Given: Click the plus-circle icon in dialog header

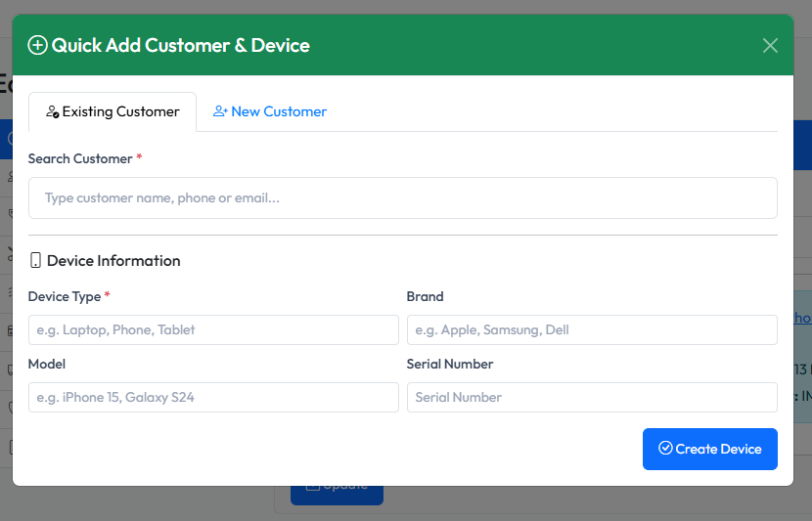Looking at the screenshot, I should pyautogui.click(x=37, y=45).
